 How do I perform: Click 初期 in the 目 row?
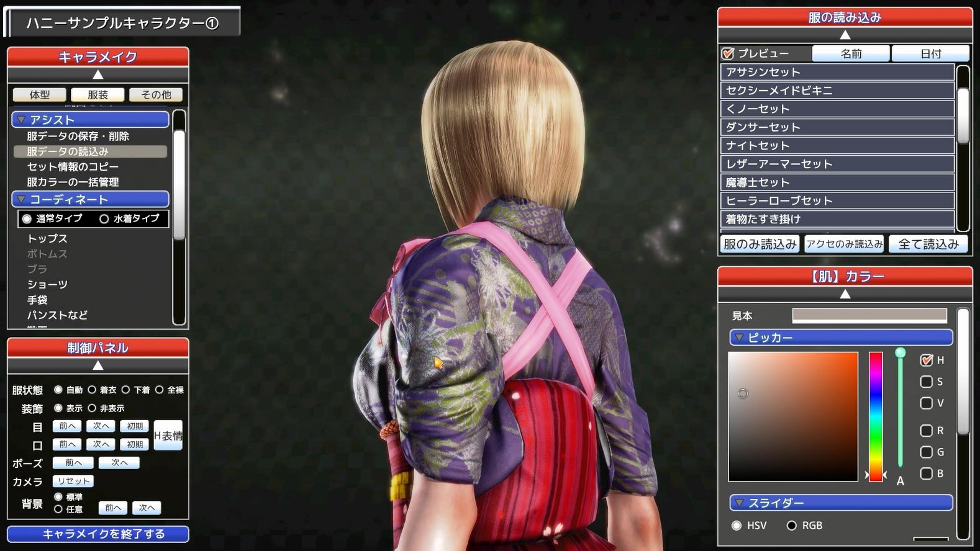click(135, 426)
